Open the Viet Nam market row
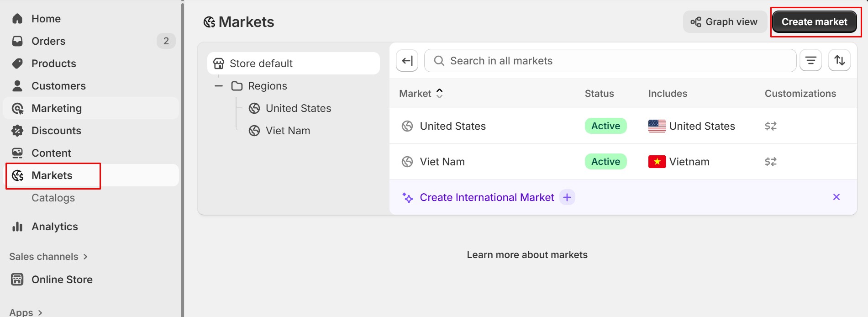This screenshot has width=868, height=317. tap(623, 162)
